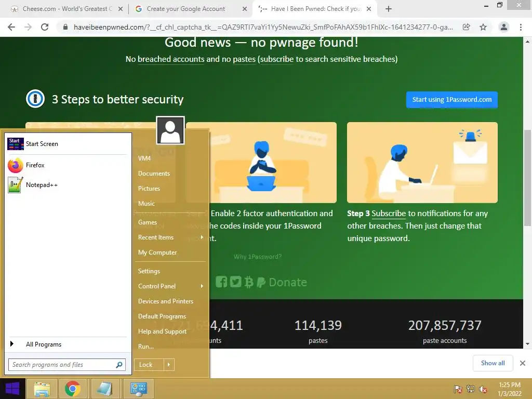Open VM4 user folder
532x399 pixels.
tap(144, 158)
